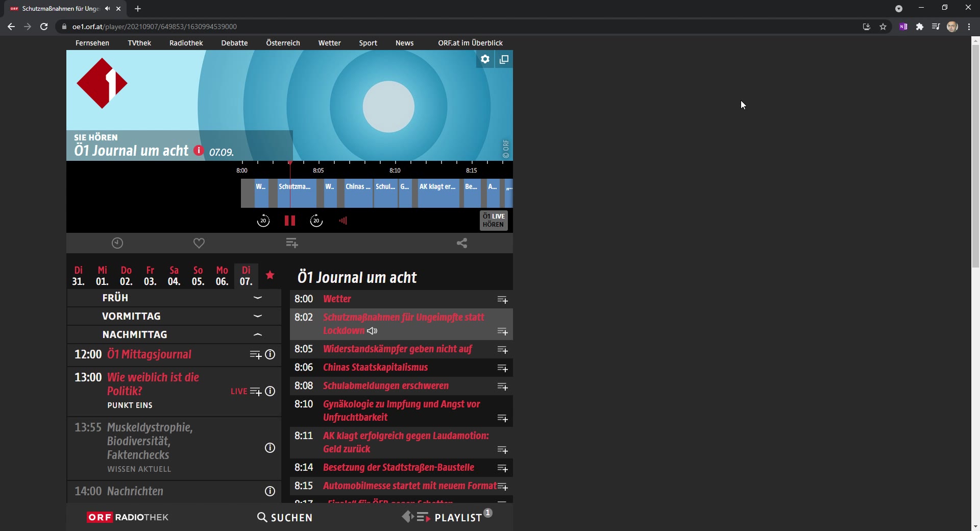Open player in popup window icon
The height and width of the screenshot is (531, 980).
pos(504,59)
